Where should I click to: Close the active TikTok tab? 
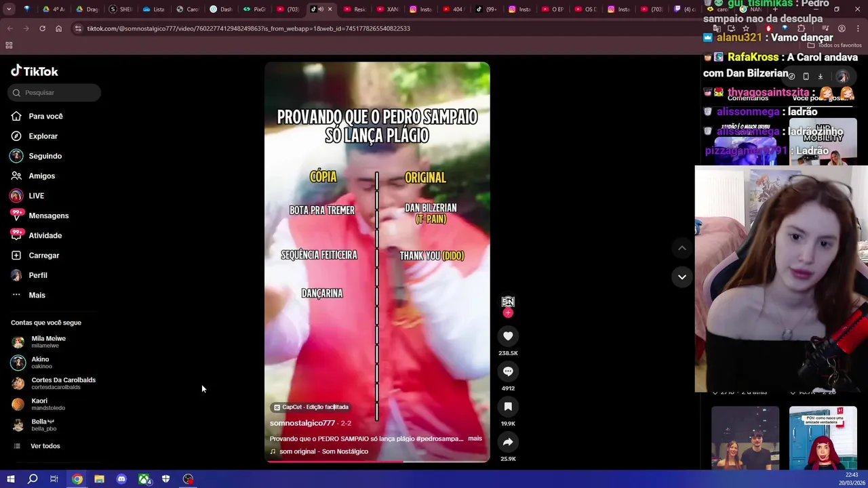(330, 9)
